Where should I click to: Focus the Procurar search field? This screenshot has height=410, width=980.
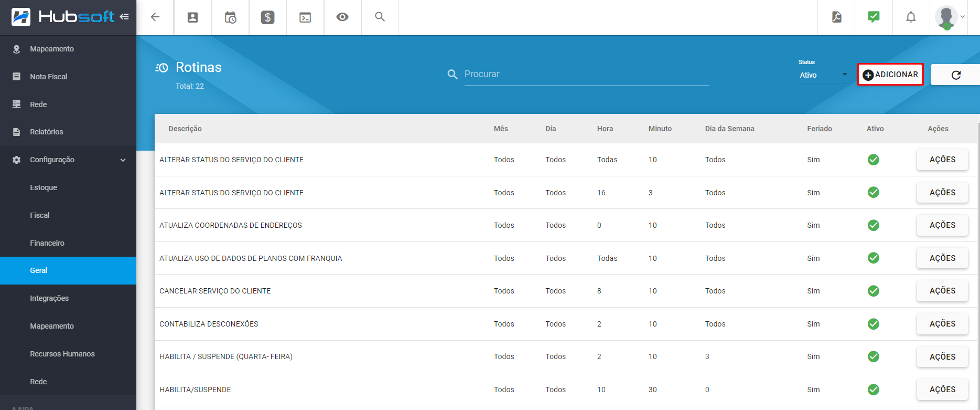[x=586, y=75]
